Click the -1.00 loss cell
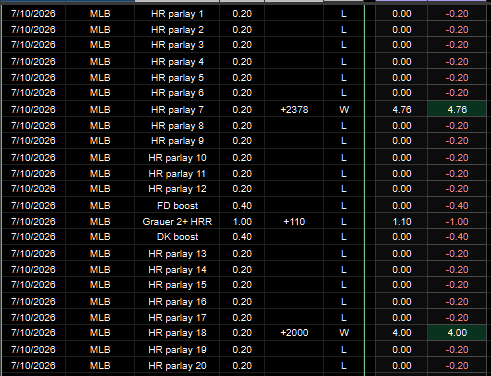 click(x=457, y=222)
